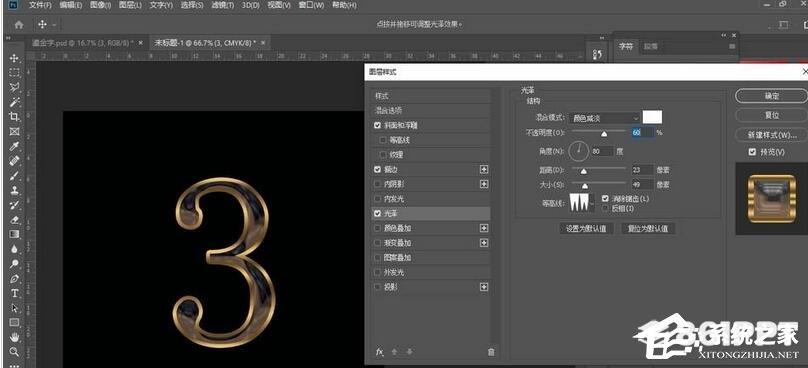Viewport: 808px width, 368px height.
Task: Click the white gloss color swatch
Action: pyautogui.click(x=652, y=117)
